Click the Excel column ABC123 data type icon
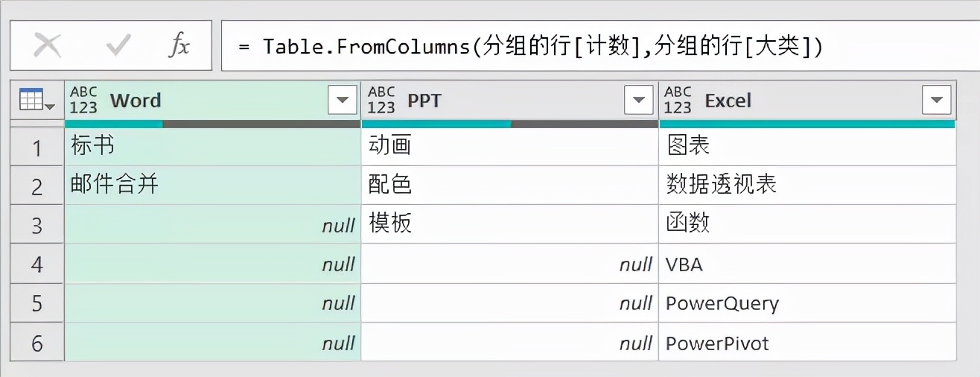The image size is (980, 377). click(x=678, y=100)
